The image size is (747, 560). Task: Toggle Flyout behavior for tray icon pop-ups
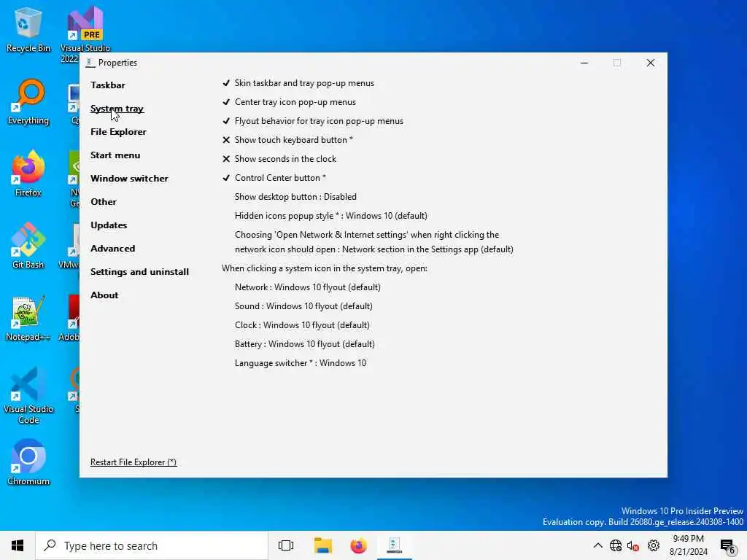click(312, 121)
